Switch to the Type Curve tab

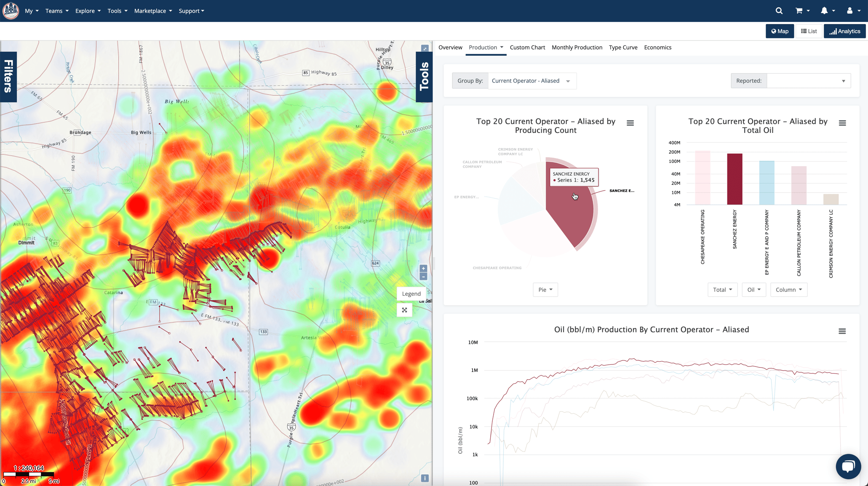pos(623,47)
